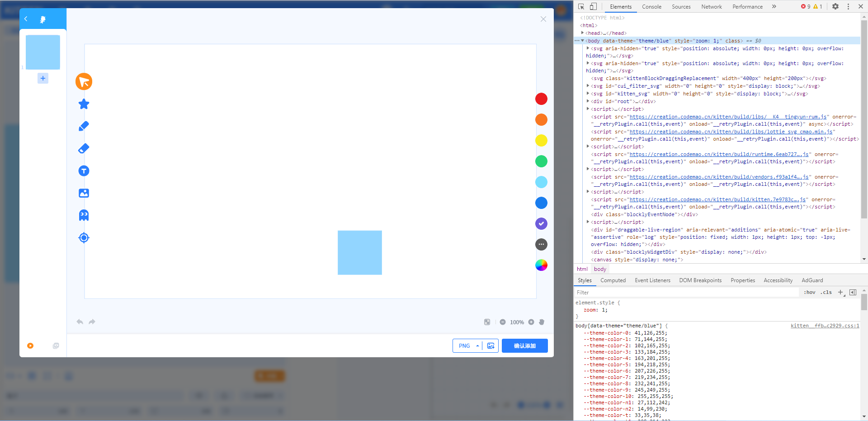The height and width of the screenshot is (421, 868).
Task: Expand the first aria-hidden svg node
Action: pyautogui.click(x=588, y=48)
